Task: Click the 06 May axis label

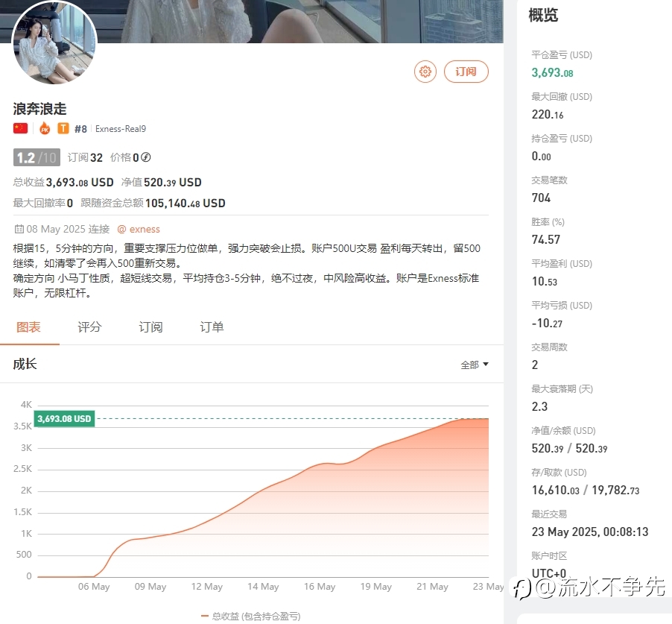Action: point(94,586)
